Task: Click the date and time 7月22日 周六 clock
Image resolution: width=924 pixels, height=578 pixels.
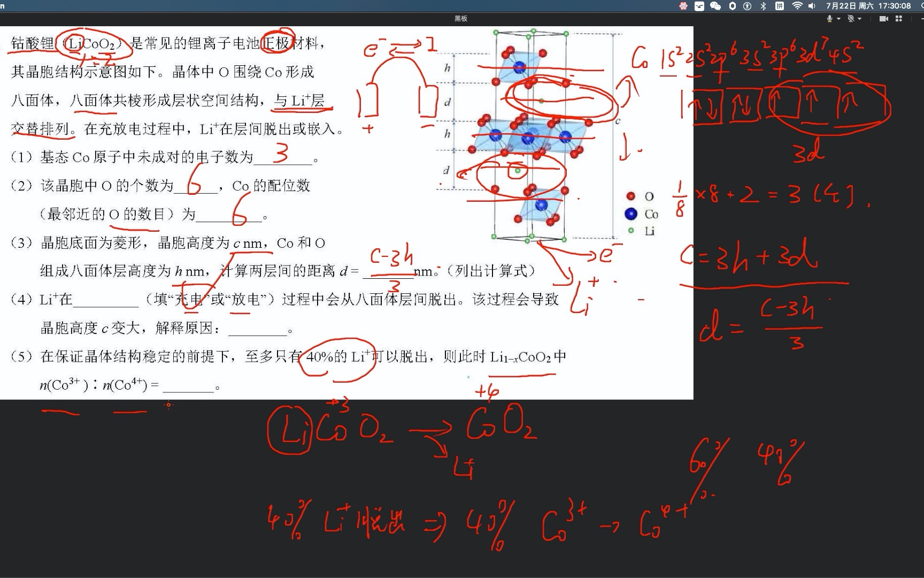Action: pos(868,6)
